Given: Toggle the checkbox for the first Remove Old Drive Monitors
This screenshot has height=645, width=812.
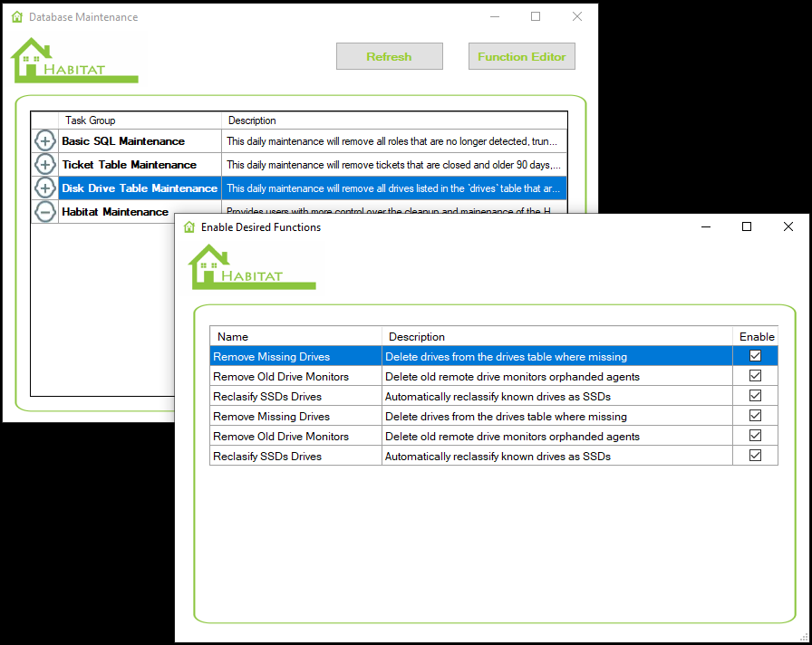Looking at the screenshot, I should coord(755,376).
